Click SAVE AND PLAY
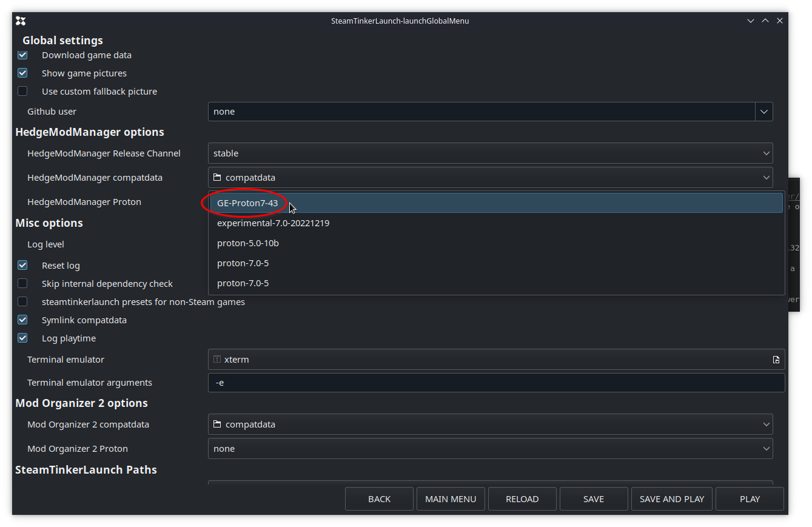 click(672, 499)
